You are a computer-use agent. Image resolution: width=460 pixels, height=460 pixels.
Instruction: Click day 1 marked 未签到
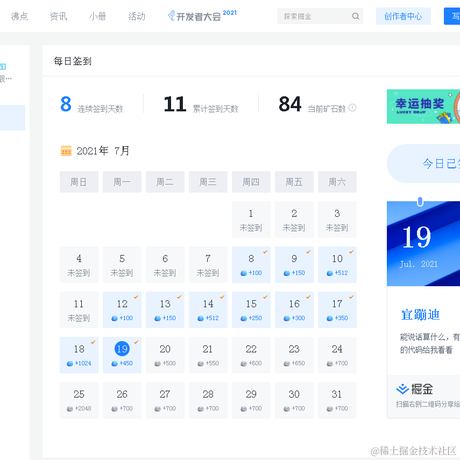click(x=251, y=219)
